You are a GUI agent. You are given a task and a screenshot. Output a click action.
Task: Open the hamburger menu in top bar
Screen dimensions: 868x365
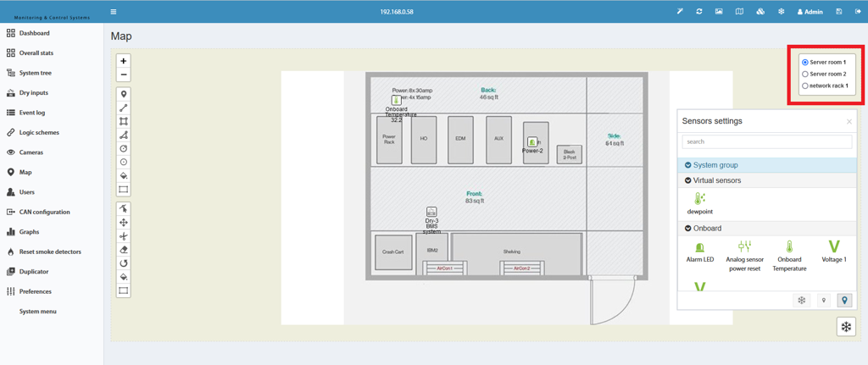click(114, 12)
